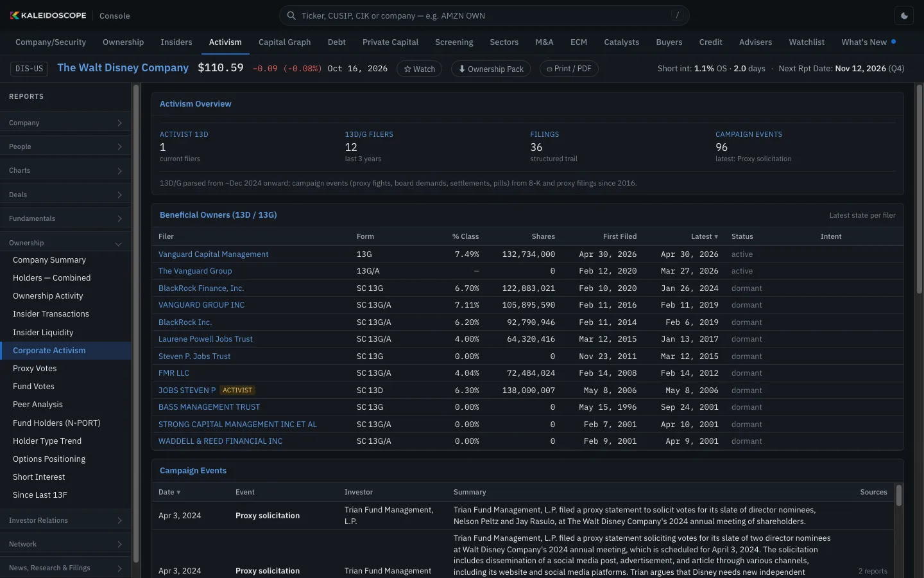Download the Ownership Pack
The image size is (924, 578).
point(491,69)
